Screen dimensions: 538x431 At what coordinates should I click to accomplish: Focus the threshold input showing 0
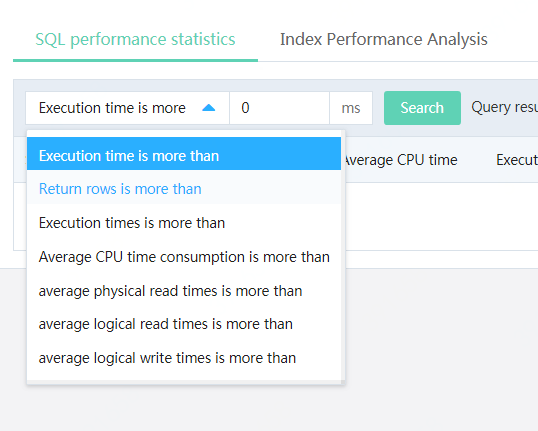(x=279, y=108)
